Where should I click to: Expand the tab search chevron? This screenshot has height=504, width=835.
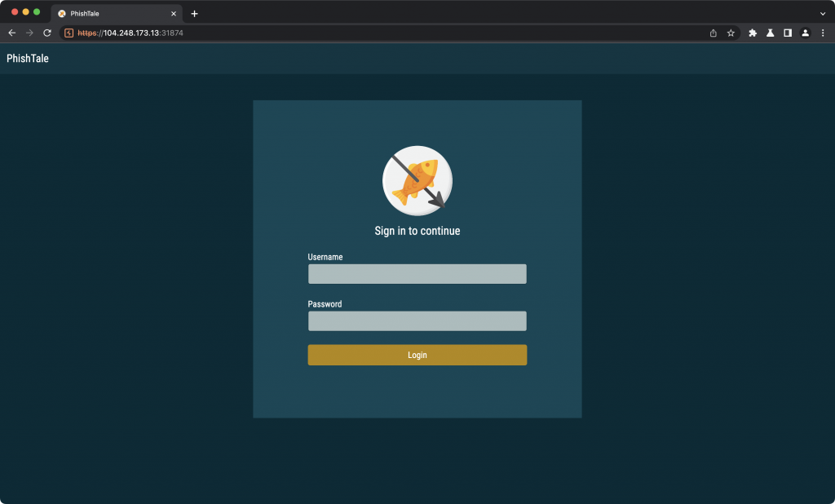pos(822,14)
